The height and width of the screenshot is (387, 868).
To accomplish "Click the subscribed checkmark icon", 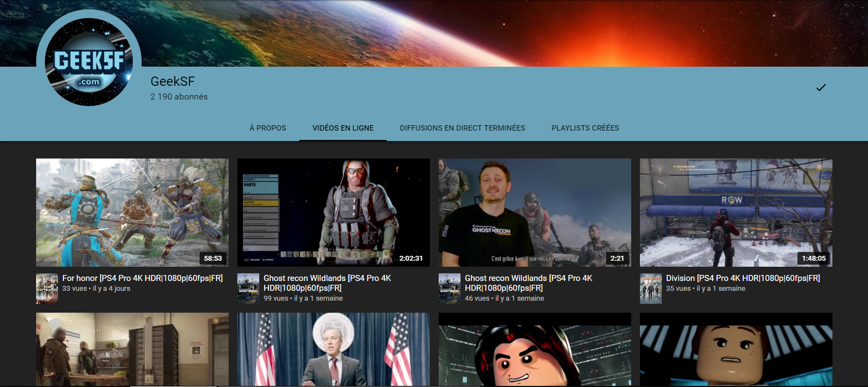I will pyautogui.click(x=820, y=87).
